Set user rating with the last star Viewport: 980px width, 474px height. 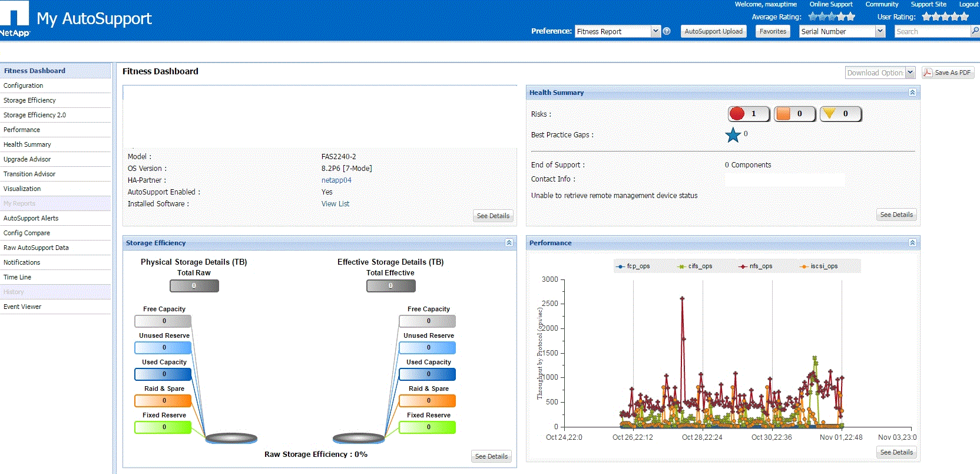click(x=964, y=17)
